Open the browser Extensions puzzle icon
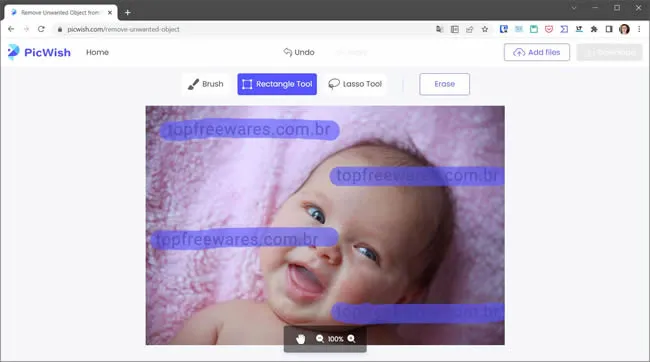The height and width of the screenshot is (362, 650). [594, 29]
